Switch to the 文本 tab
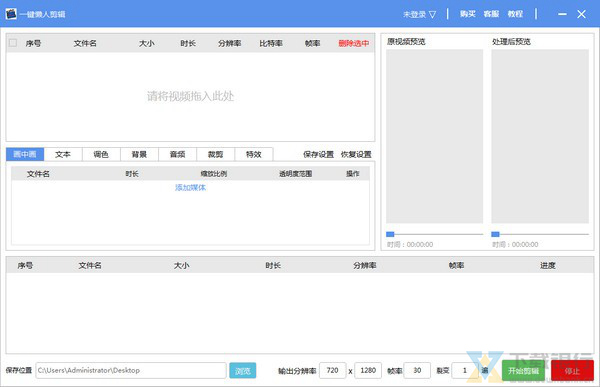 click(63, 154)
